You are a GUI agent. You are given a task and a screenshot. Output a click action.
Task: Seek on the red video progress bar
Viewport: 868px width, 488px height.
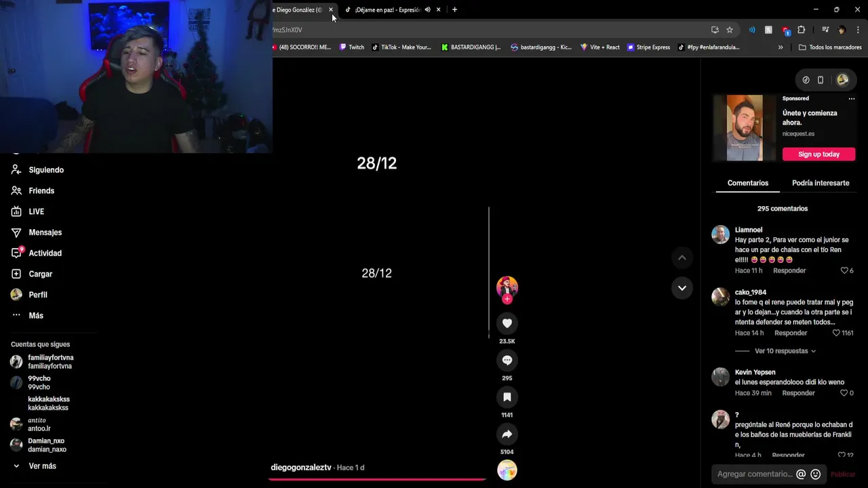click(378, 479)
